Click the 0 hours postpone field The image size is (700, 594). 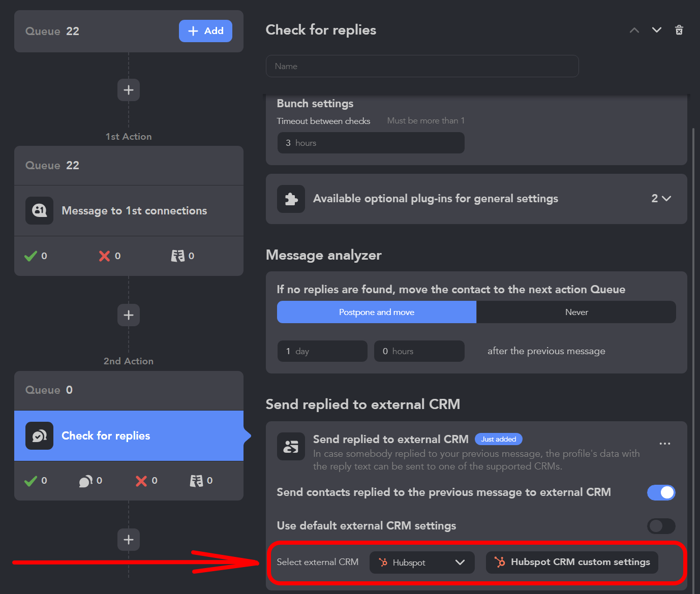point(419,351)
